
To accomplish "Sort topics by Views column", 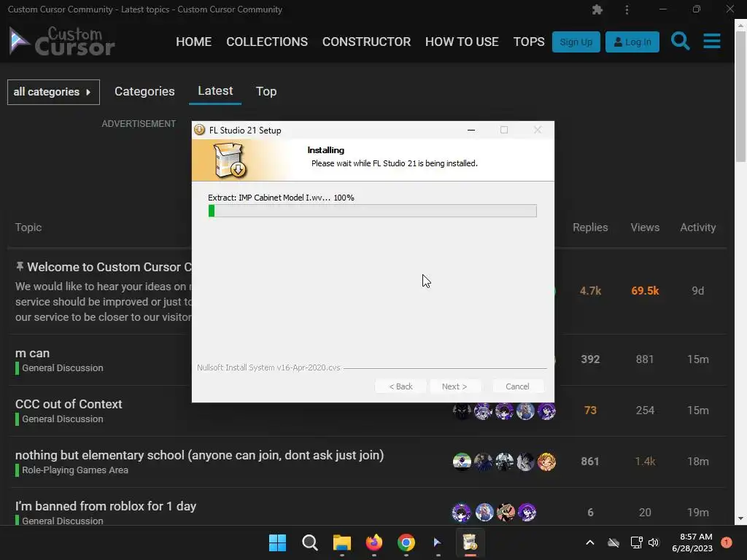I will click(645, 227).
